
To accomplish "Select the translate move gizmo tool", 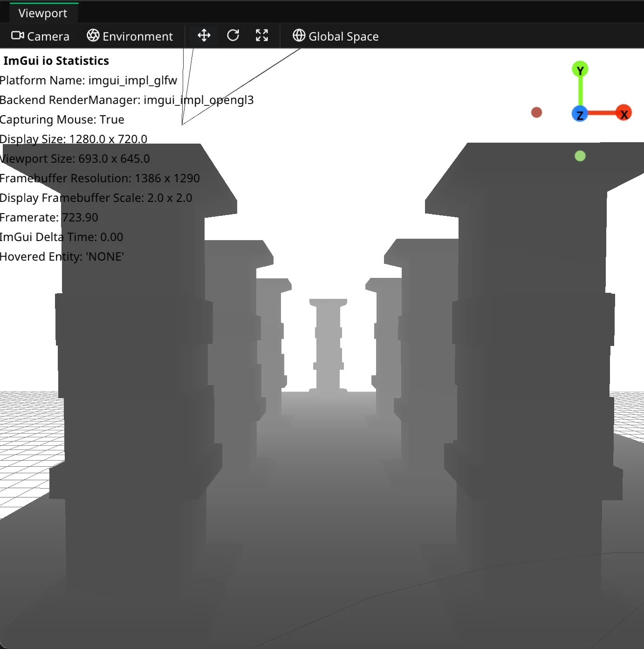I will point(204,35).
